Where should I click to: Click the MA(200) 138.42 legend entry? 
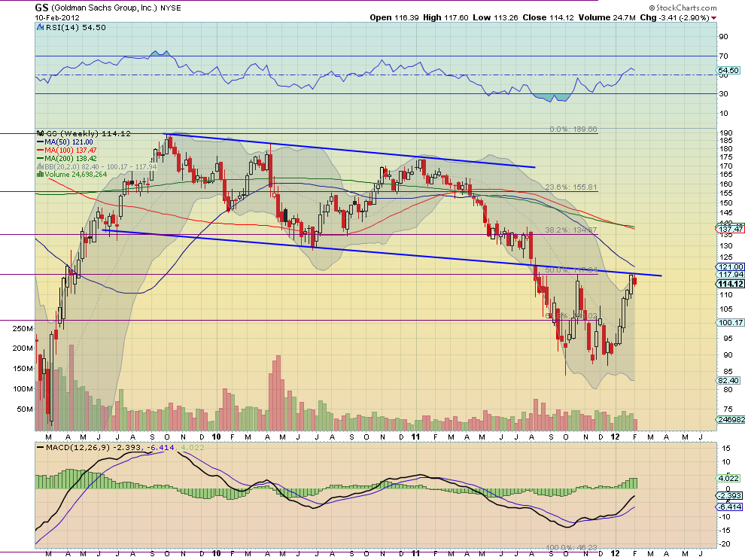pyautogui.click(x=70, y=158)
